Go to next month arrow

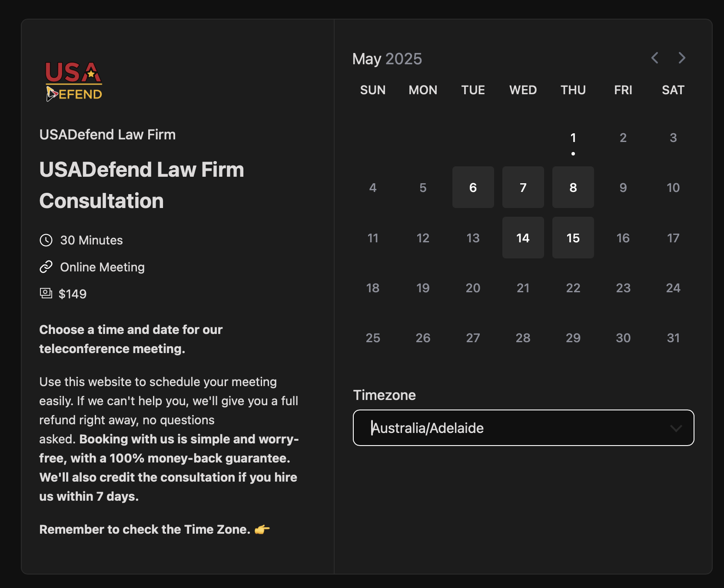[x=682, y=58]
